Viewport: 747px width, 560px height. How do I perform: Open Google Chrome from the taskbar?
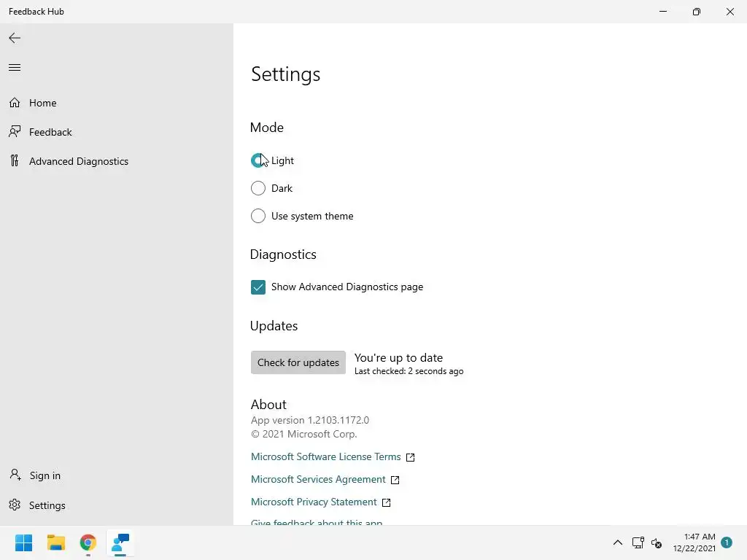(x=88, y=542)
